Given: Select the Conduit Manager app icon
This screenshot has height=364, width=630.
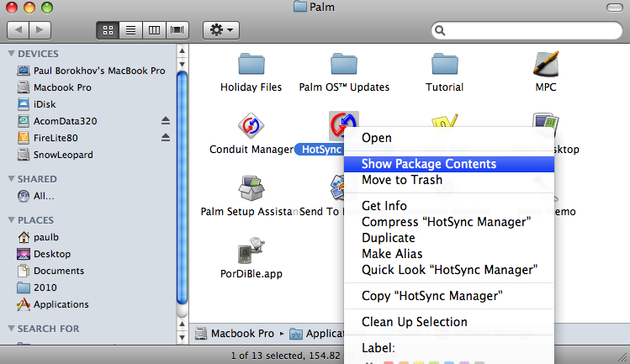Looking at the screenshot, I should click(x=251, y=126).
